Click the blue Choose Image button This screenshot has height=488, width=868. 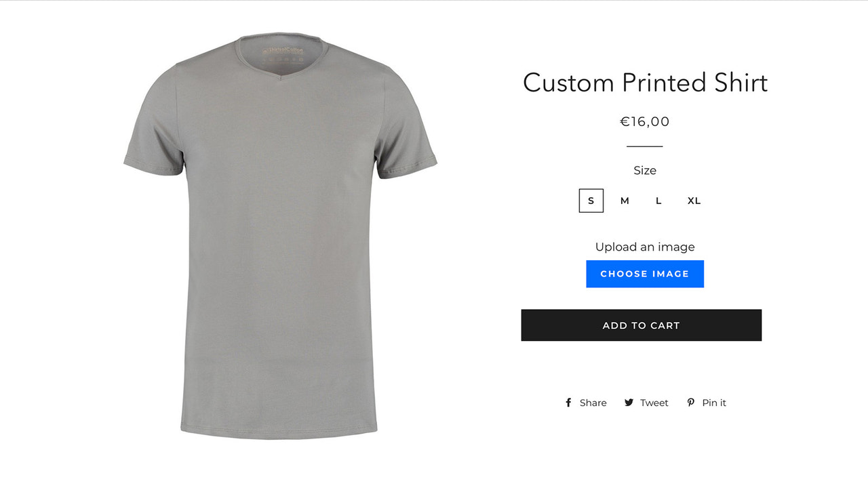point(644,273)
